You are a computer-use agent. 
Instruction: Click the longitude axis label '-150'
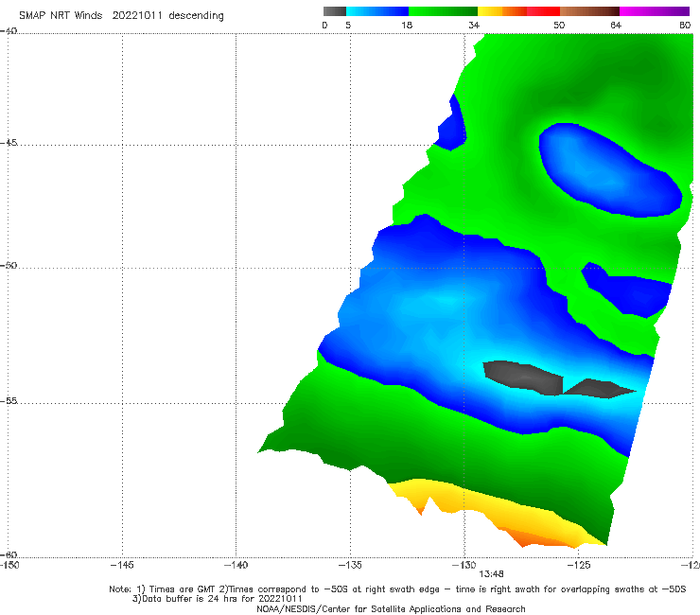[9, 565]
